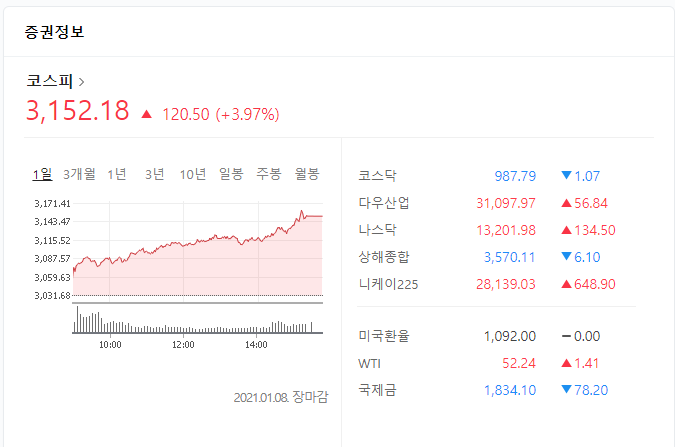The image size is (675, 447).
Task: Open the 니케이225 index link
Action: coord(388,284)
